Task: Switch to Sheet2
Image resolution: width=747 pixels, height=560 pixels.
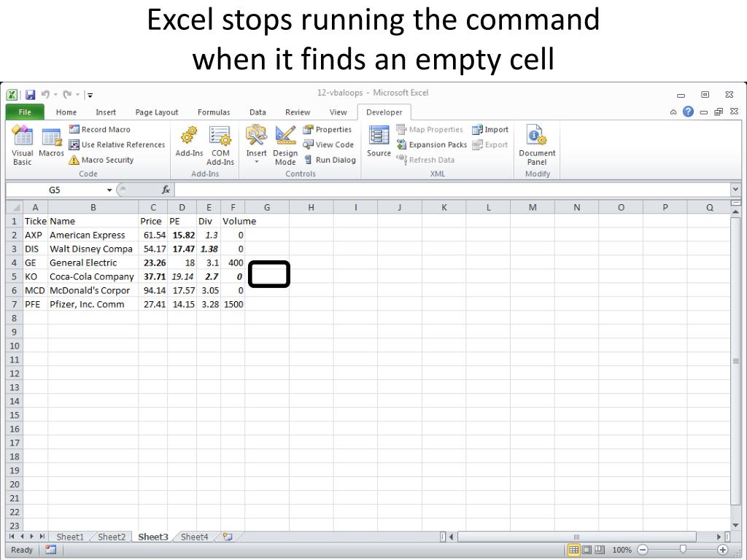Action: point(112,537)
